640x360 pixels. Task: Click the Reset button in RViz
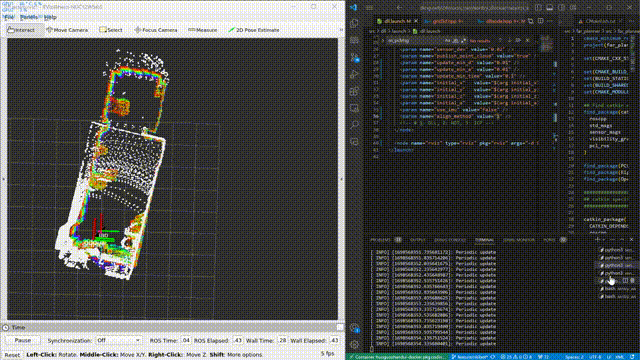[12, 355]
